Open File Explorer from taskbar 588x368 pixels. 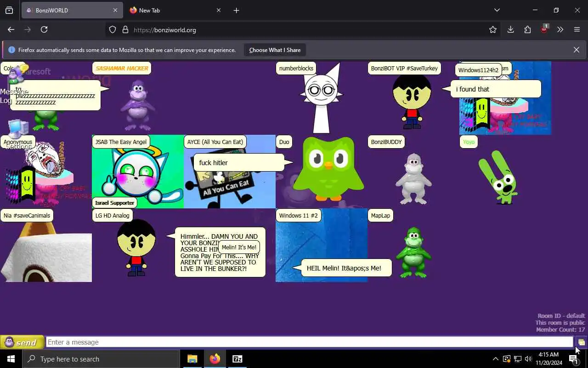(x=192, y=359)
